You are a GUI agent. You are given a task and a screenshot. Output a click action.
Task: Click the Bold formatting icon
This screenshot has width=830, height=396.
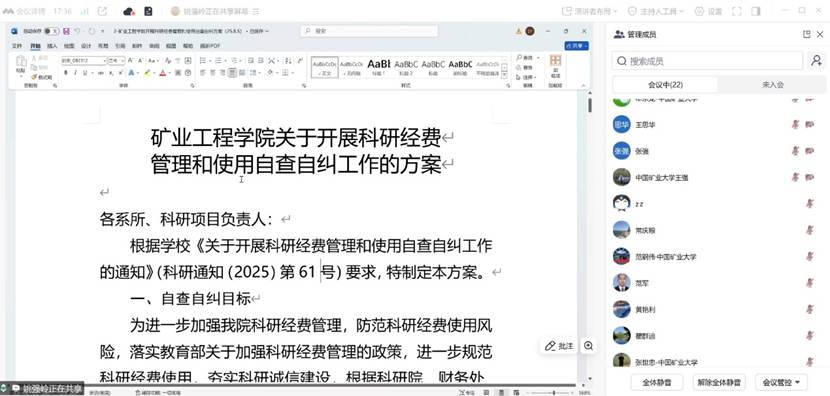(66, 73)
